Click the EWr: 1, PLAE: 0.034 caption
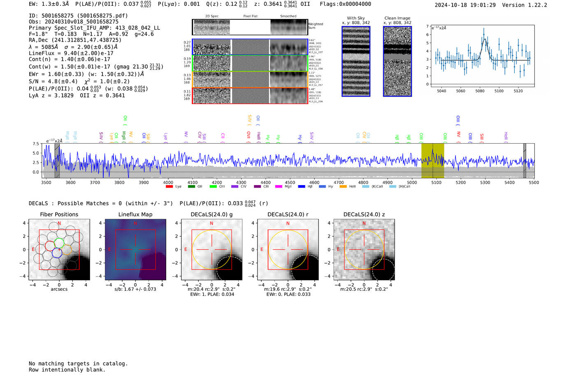The width and height of the screenshot is (576, 392). pyautogui.click(x=212, y=295)
